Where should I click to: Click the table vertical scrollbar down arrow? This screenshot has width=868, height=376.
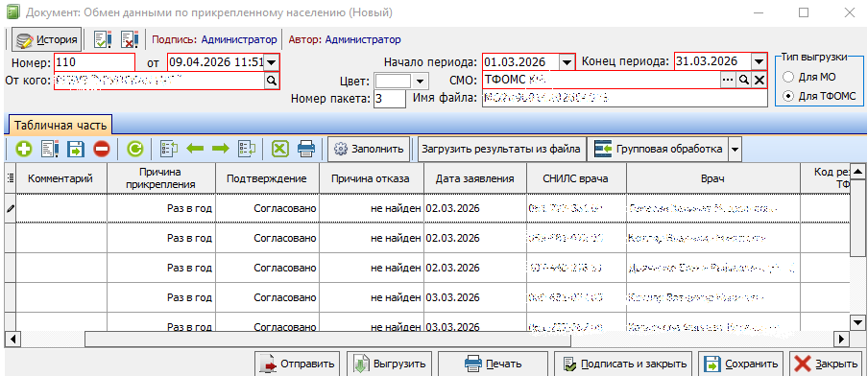pos(857,322)
